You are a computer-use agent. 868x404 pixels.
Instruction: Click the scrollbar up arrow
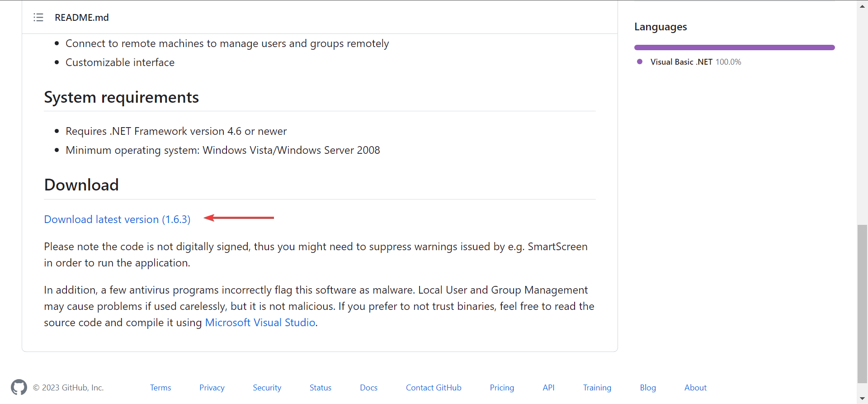coord(862,6)
